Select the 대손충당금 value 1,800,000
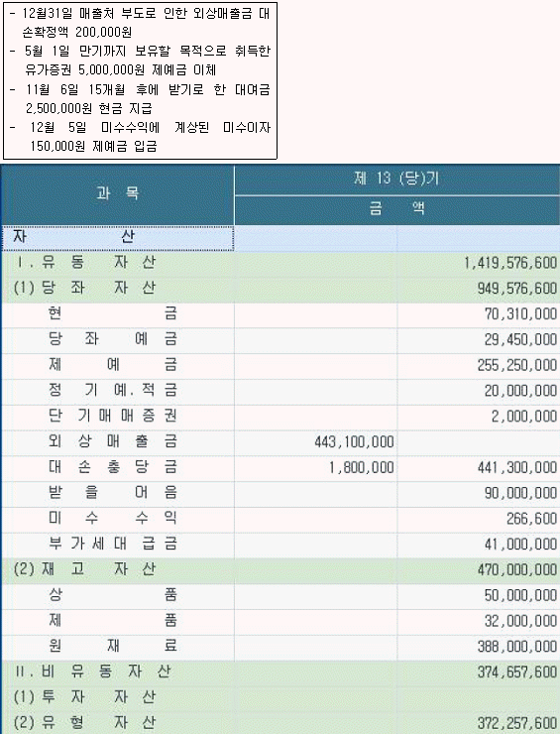The height and width of the screenshot is (734, 560). 361,467
